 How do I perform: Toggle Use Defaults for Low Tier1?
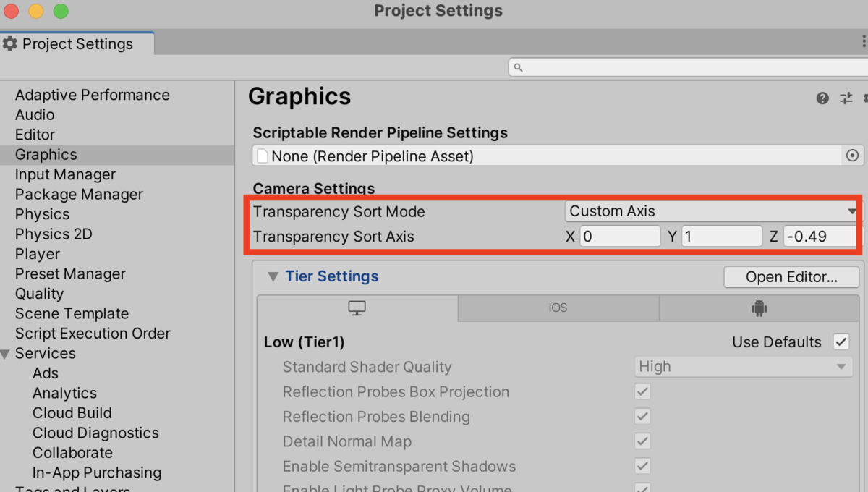841,342
